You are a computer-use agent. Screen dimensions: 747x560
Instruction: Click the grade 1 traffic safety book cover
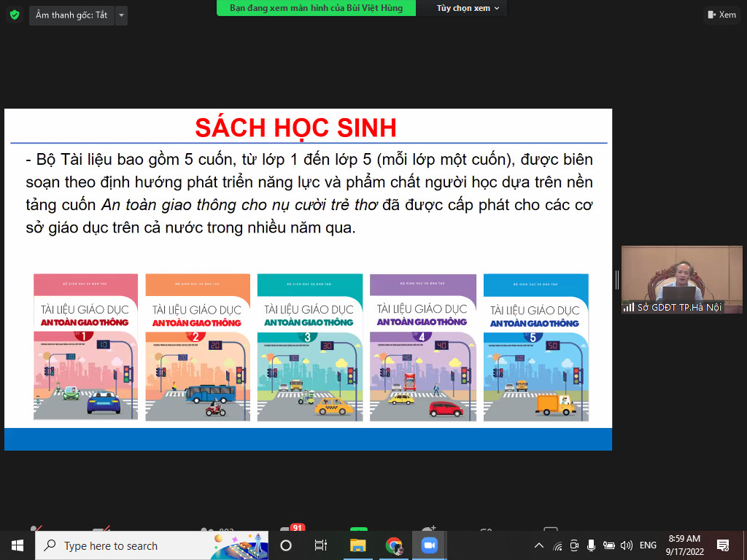coord(85,347)
